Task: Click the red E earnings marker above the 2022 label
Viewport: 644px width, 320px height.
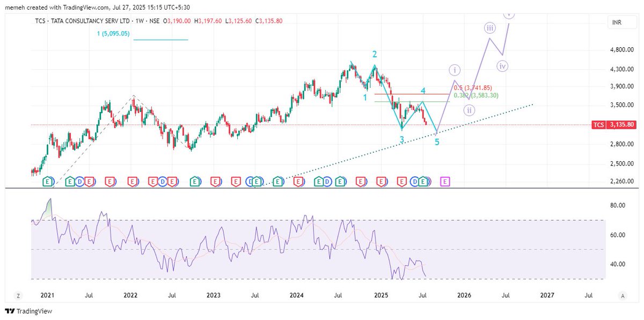Action: pyautogui.click(x=131, y=182)
